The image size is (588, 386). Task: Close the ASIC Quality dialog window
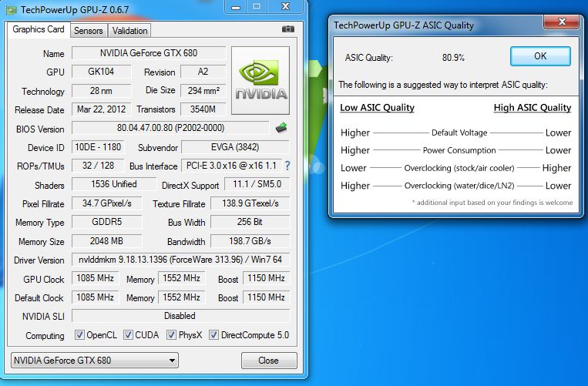click(561, 22)
